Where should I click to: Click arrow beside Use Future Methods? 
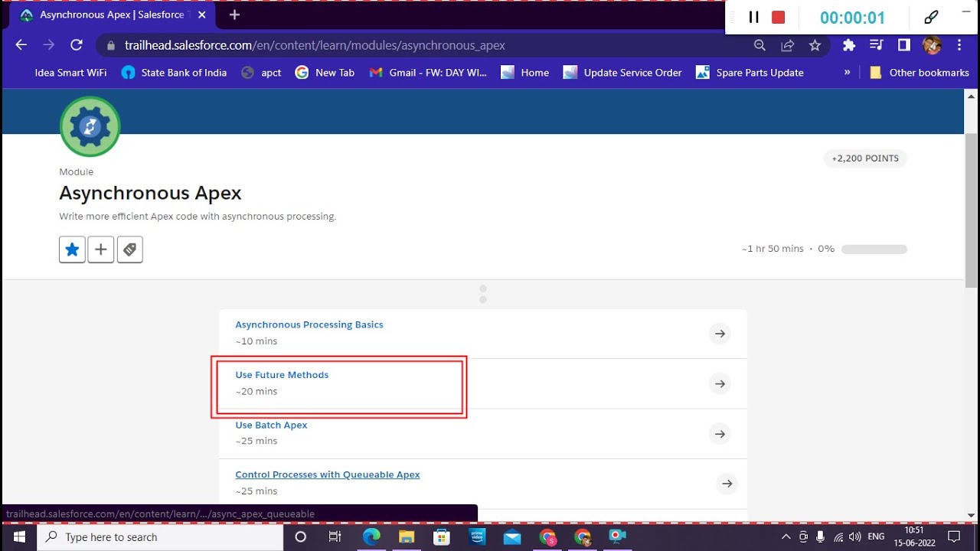tap(720, 383)
